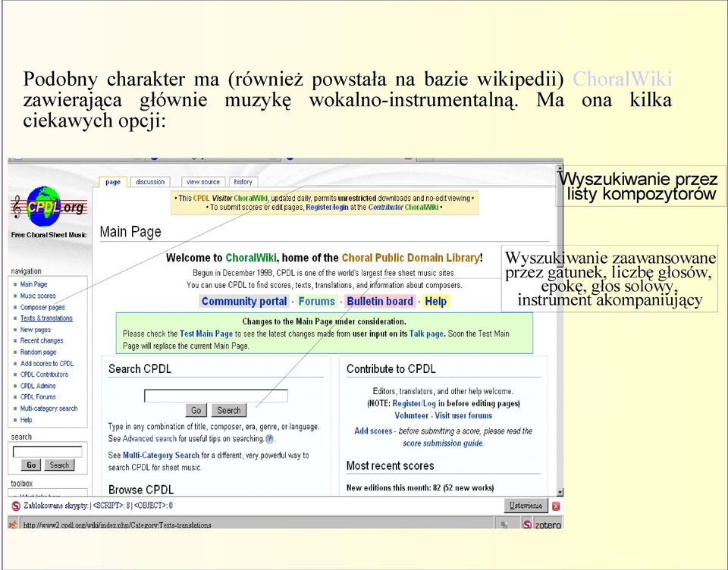Image resolution: width=728 pixels, height=570 pixels.
Task: Open 'Music scores' navigation link
Action: pos(38,296)
